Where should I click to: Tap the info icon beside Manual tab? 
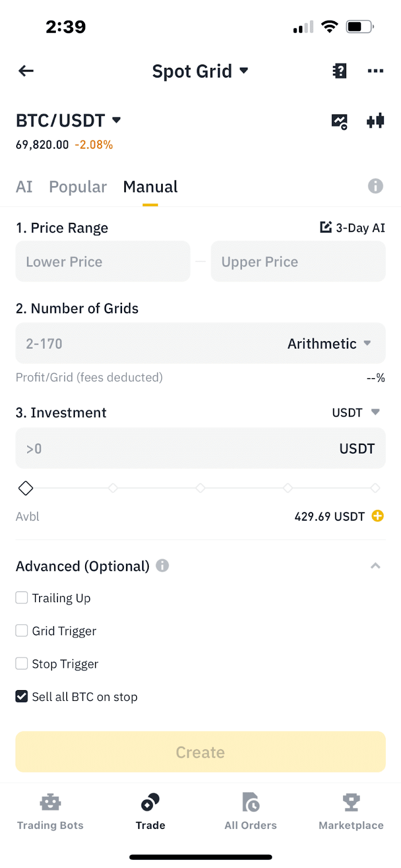point(375,186)
